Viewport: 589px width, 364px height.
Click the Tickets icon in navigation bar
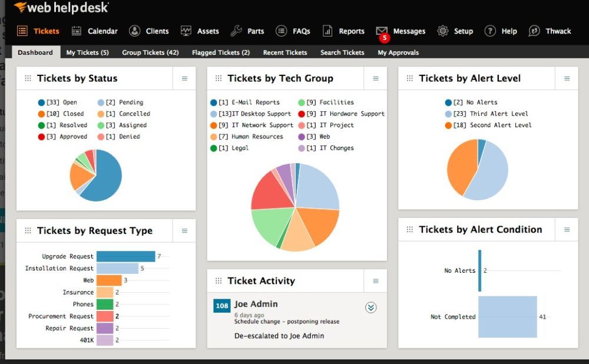tap(22, 31)
